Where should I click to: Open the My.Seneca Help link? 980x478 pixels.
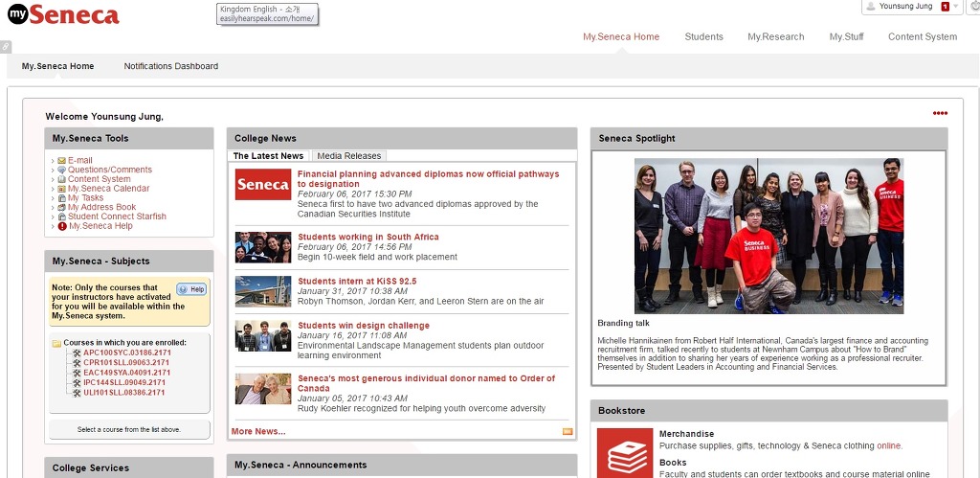(x=100, y=226)
